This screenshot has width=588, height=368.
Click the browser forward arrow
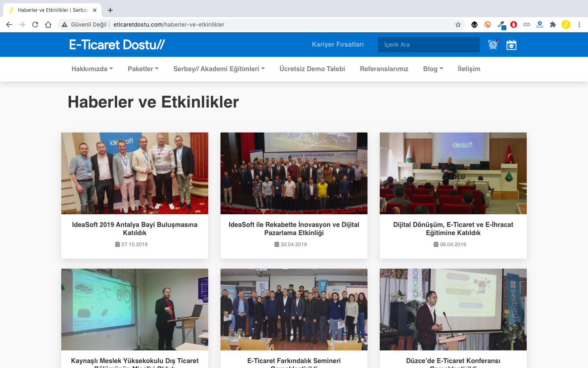tap(22, 25)
